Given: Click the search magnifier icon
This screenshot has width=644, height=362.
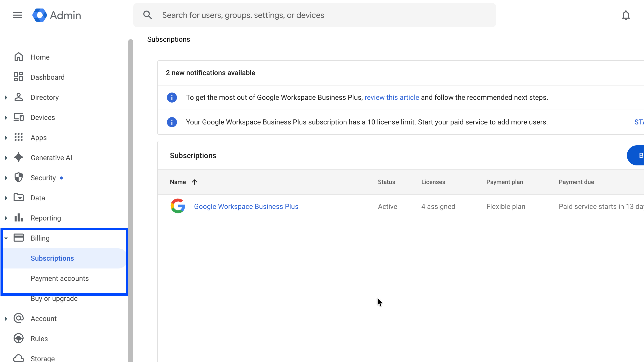Looking at the screenshot, I should [x=148, y=15].
